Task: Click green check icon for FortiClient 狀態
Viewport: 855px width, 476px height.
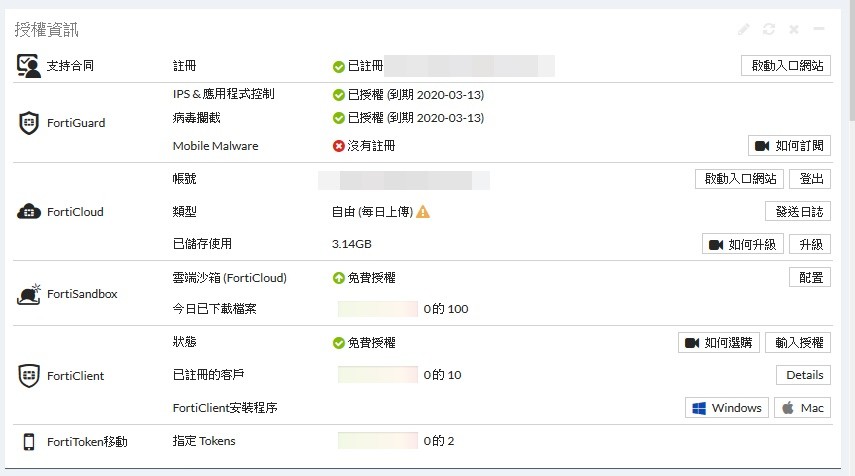Action: click(x=339, y=343)
